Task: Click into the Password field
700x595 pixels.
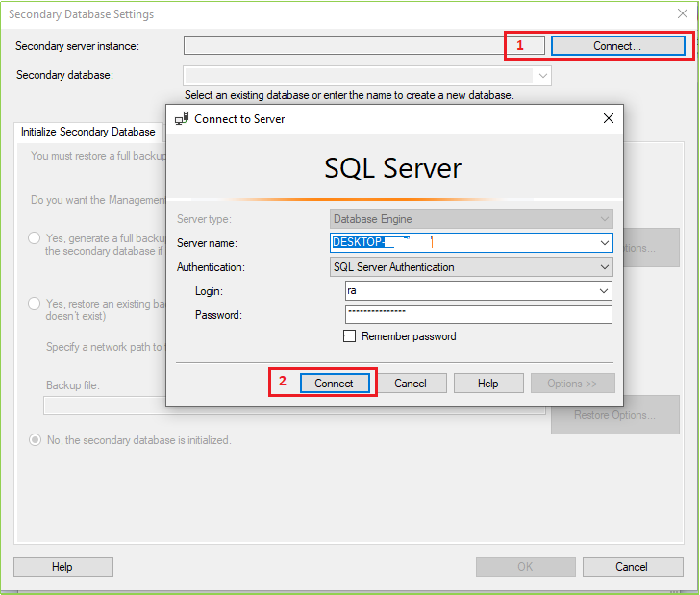Action: (x=478, y=314)
